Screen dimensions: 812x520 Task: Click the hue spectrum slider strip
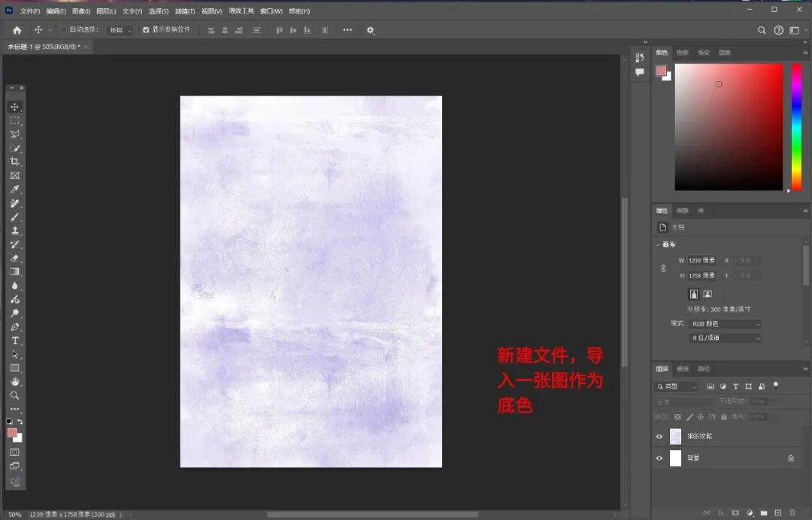pyautogui.click(x=796, y=126)
